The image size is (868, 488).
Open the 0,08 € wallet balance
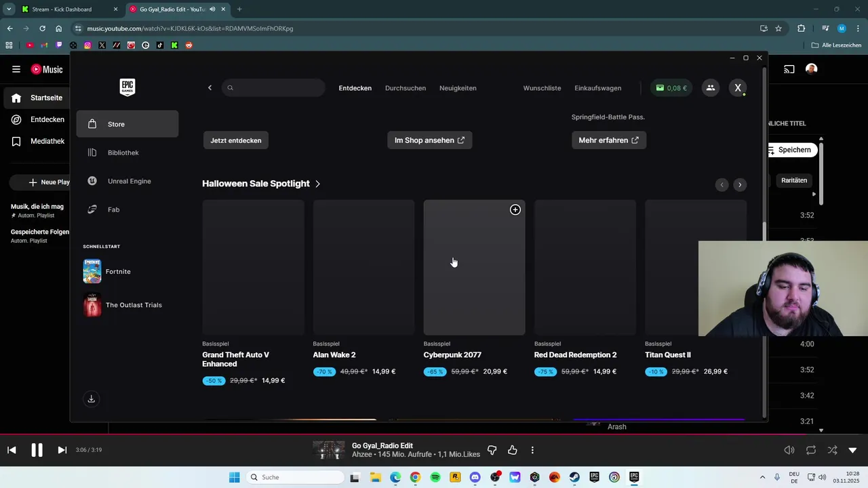[671, 87]
